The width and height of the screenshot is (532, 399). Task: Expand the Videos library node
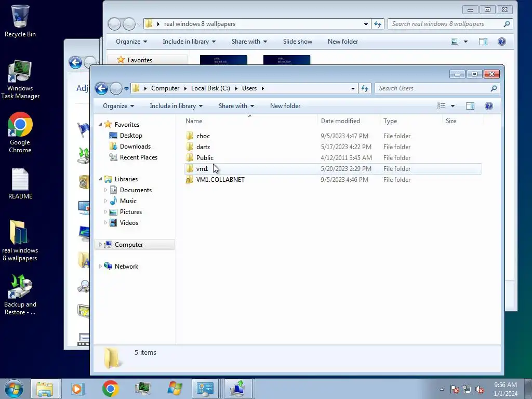pos(105,222)
